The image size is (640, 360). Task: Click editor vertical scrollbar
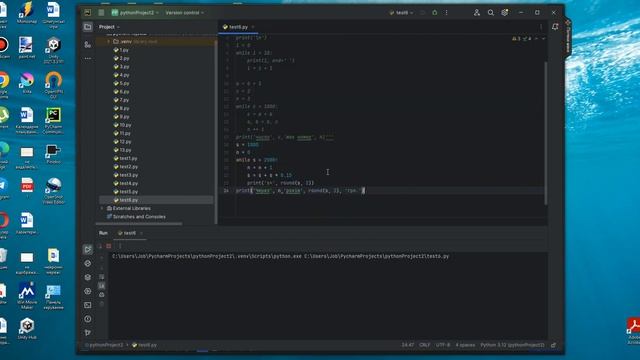[546, 133]
